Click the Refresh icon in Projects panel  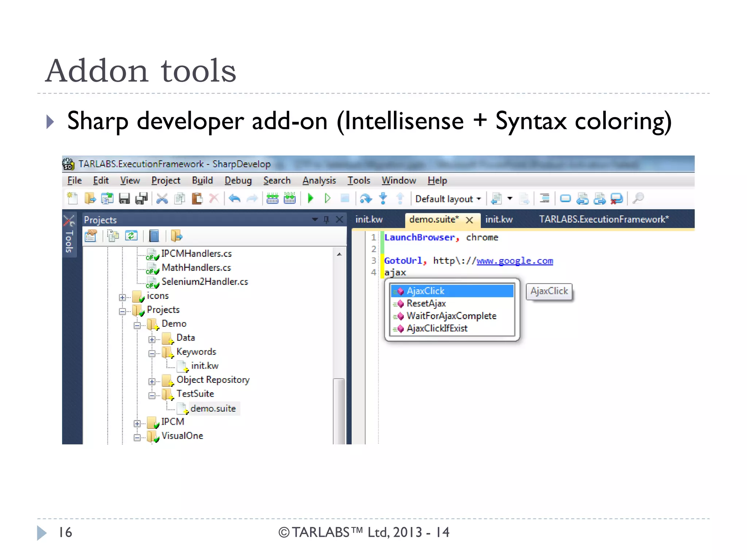pos(131,236)
